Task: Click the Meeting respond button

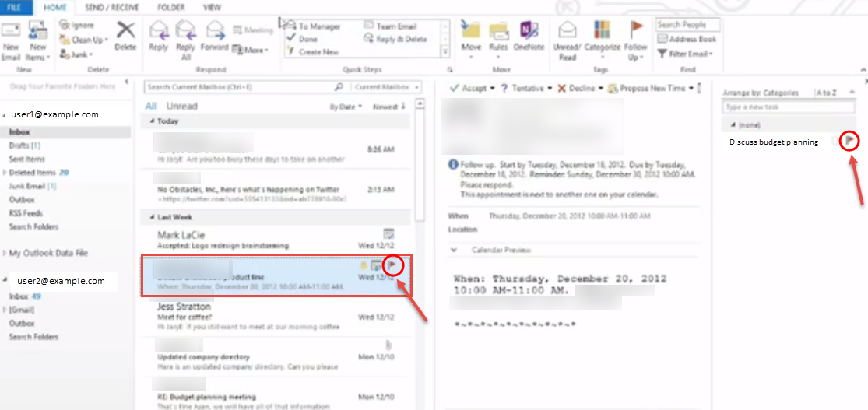Action: pyautogui.click(x=253, y=30)
